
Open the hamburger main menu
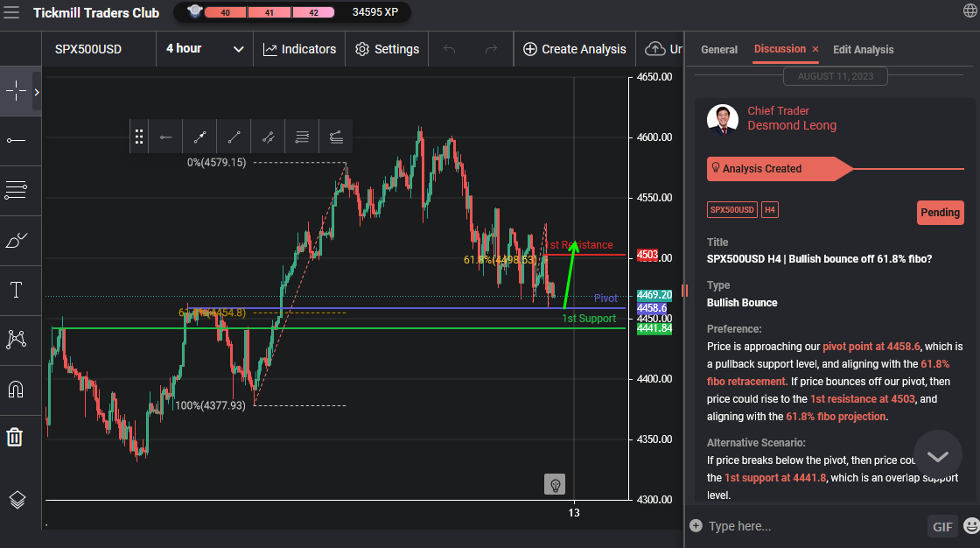coord(11,12)
